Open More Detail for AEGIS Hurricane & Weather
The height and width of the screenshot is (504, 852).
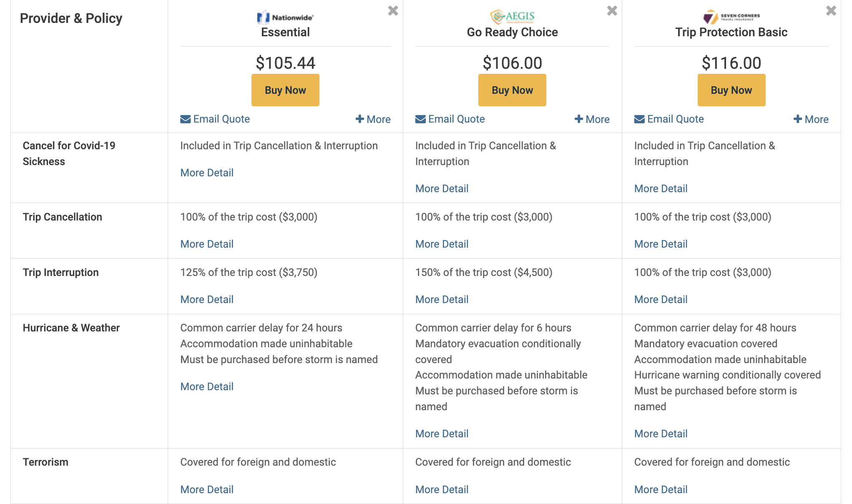pyautogui.click(x=442, y=434)
